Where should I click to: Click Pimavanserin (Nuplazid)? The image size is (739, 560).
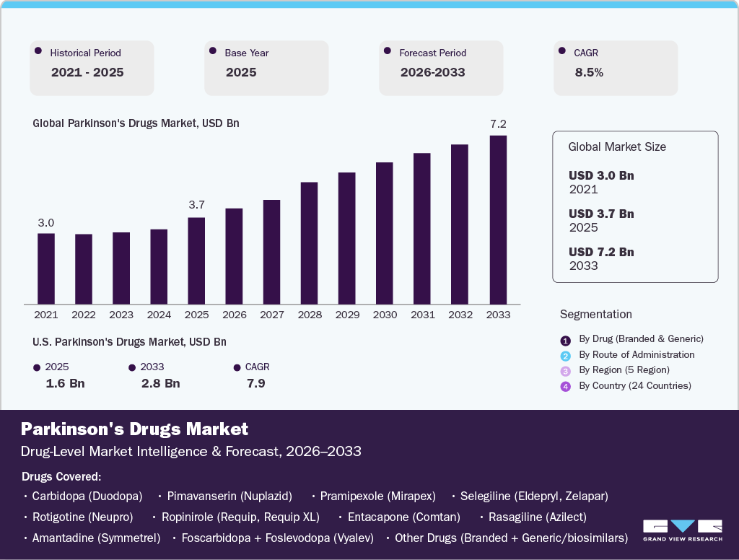pos(229,496)
